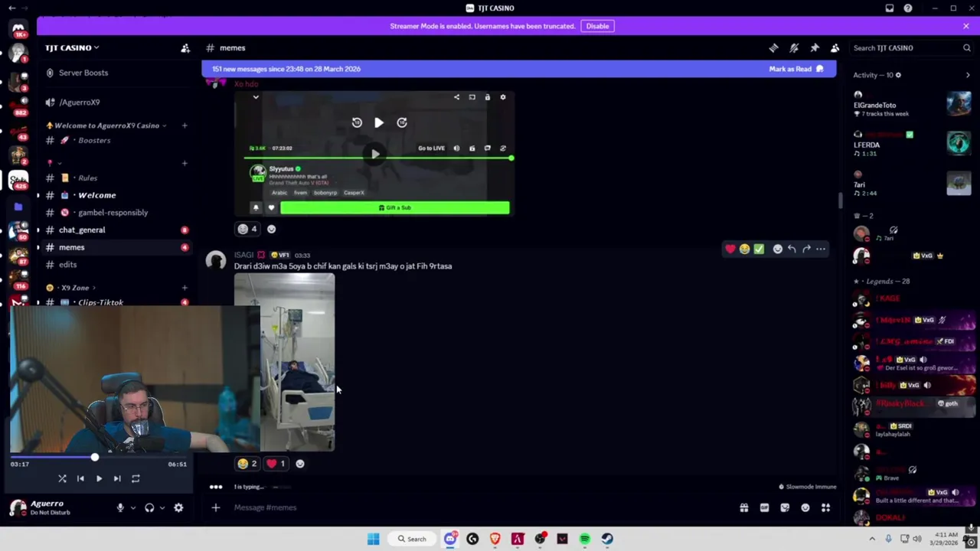The width and height of the screenshot is (980, 551).
Task: Open the emoji picker in message bar
Action: pos(805,507)
